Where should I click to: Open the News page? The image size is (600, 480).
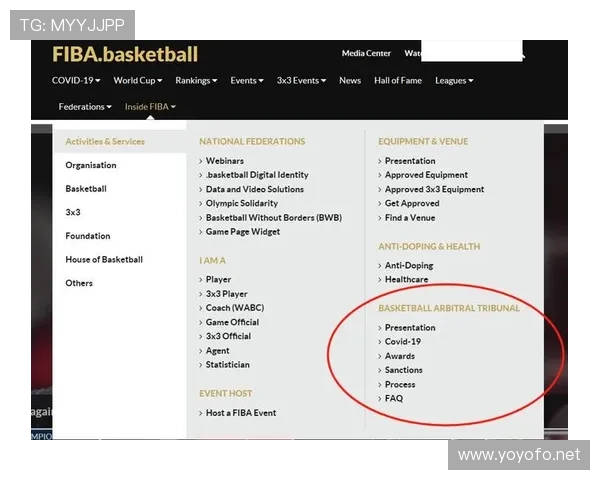350,80
